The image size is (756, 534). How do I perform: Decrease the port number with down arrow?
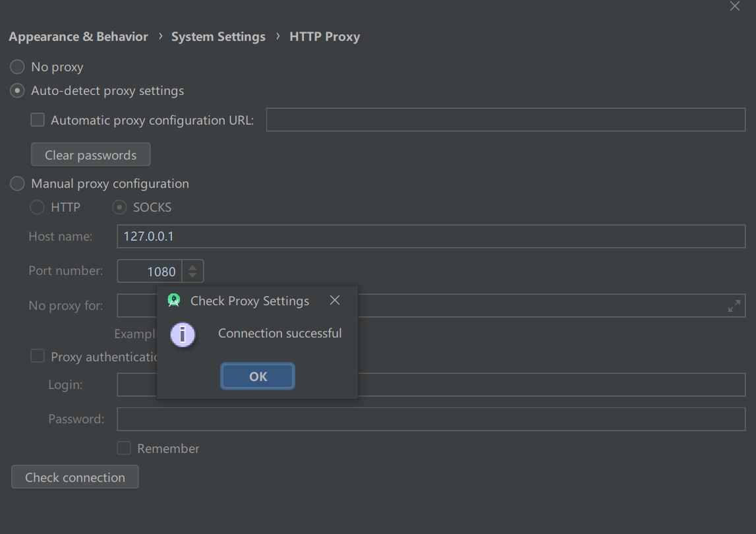click(192, 275)
